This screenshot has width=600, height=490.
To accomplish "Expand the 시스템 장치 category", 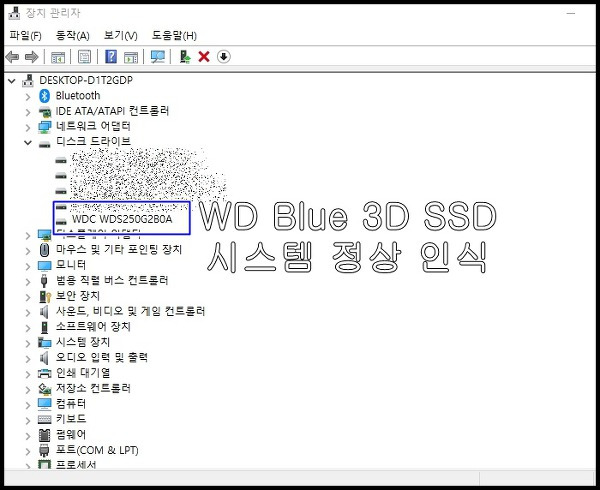I will coord(28,343).
